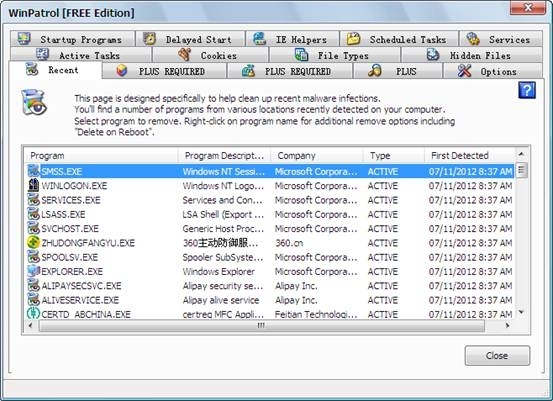Screen dimensions: 553x401
Task: Click the ALIVESERVICE.EXE program icon
Action: point(34,300)
